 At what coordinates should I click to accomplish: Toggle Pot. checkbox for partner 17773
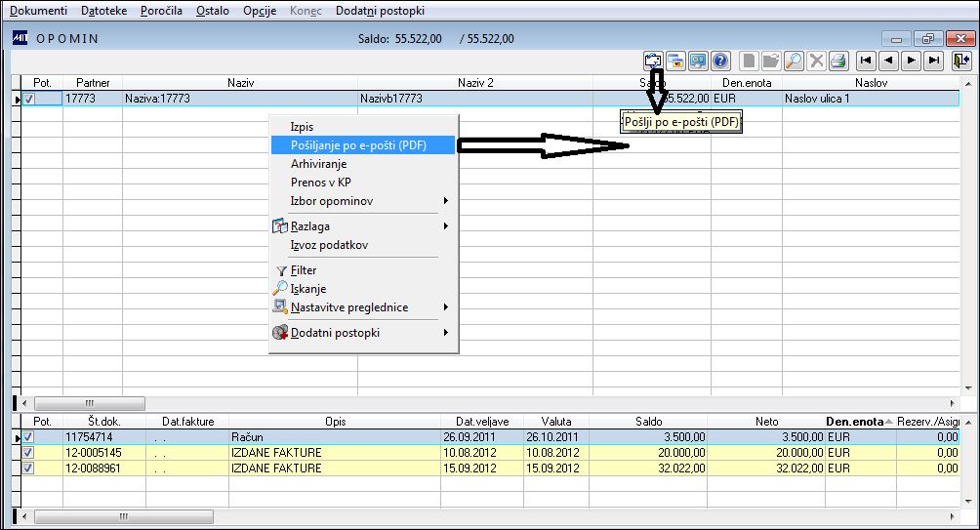(x=28, y=99)
